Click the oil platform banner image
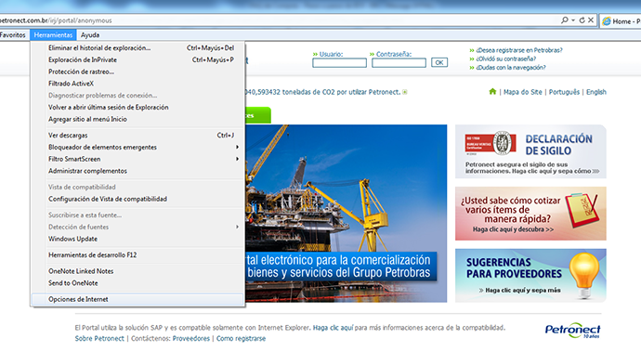This screenshot has width=641, height=364. pyautogui.click(x=346, y=214)
